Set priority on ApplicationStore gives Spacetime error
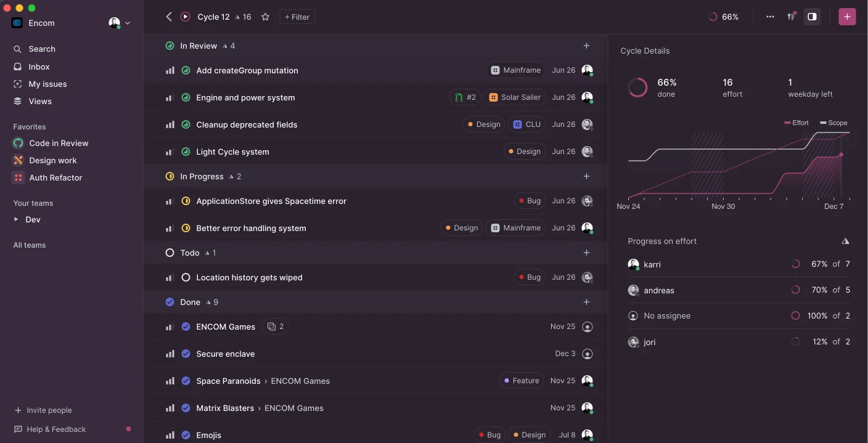 click(170, 200)
